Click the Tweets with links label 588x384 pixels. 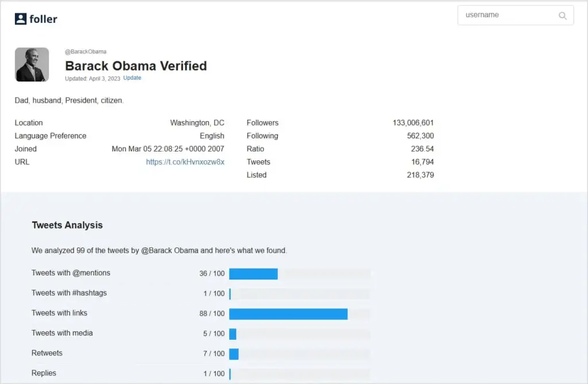59,313
